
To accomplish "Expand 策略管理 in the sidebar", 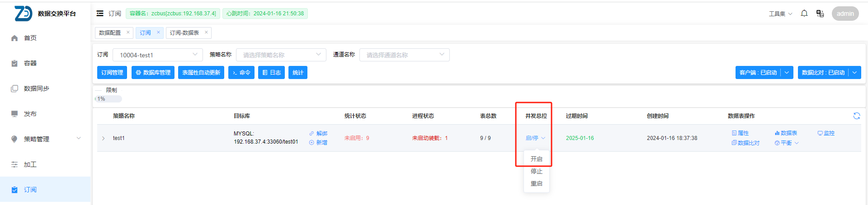I will (45, 139).
